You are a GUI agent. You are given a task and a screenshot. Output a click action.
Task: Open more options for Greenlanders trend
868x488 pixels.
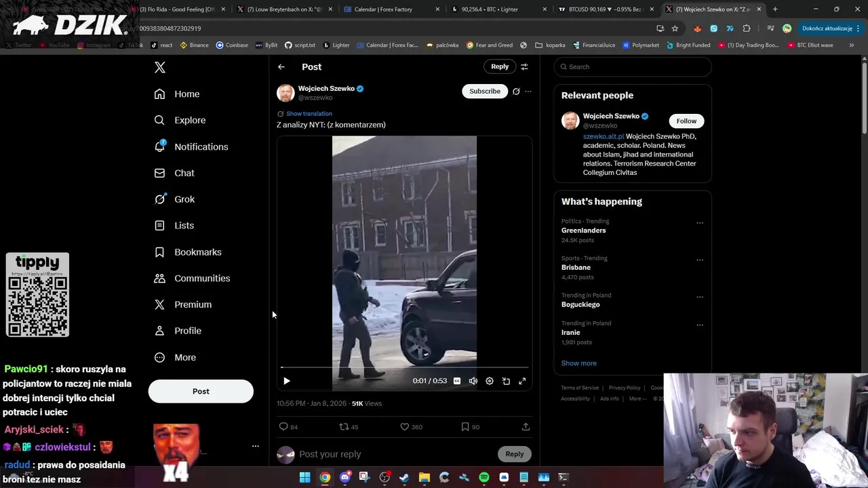click(700, 223)
